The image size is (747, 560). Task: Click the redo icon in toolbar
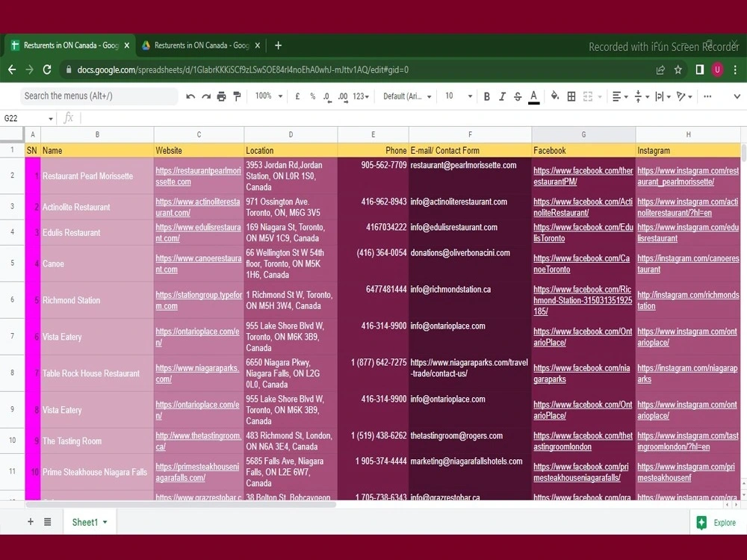coord(206,96)
